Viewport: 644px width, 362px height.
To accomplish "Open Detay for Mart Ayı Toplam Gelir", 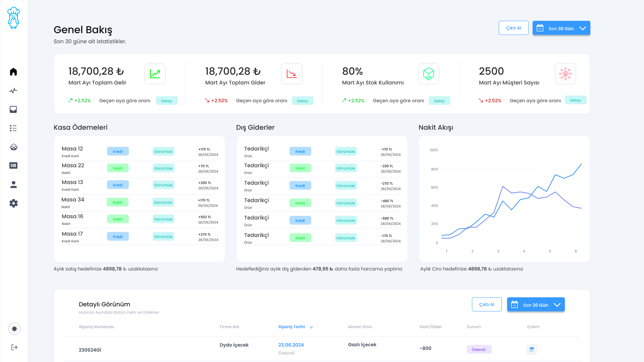I will (167, 101).
